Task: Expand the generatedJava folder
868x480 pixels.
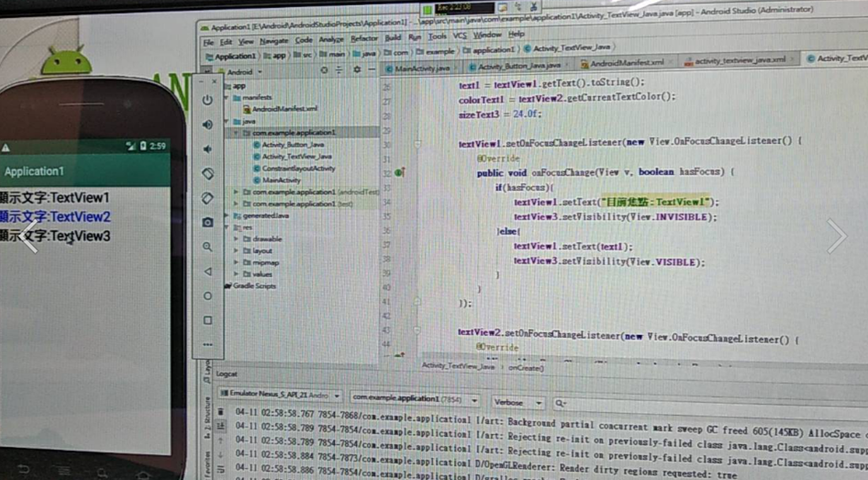Action: pyautogui.click(x=227, y=215)
